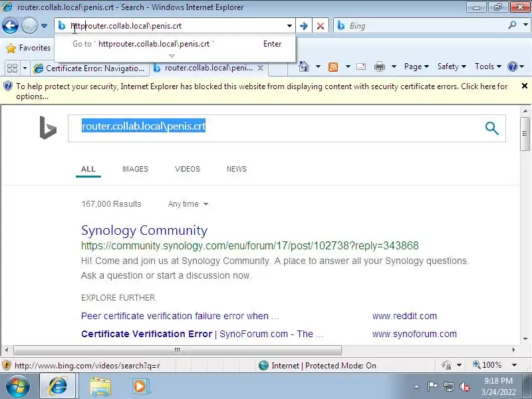This screenshot has height=399, width=532.
Task: Open the tab list dropdown arrow
Action: pyautogui.click(x=25, y=68)
